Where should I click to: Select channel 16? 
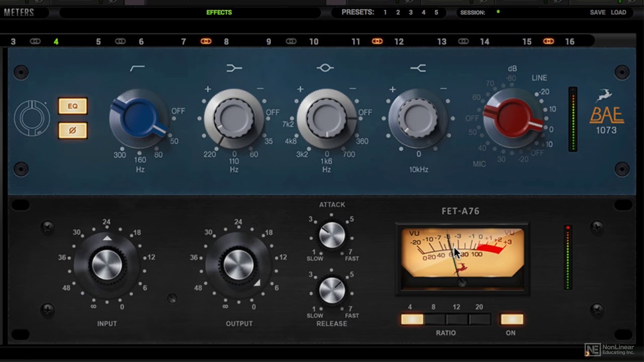[x=570, y=42]
